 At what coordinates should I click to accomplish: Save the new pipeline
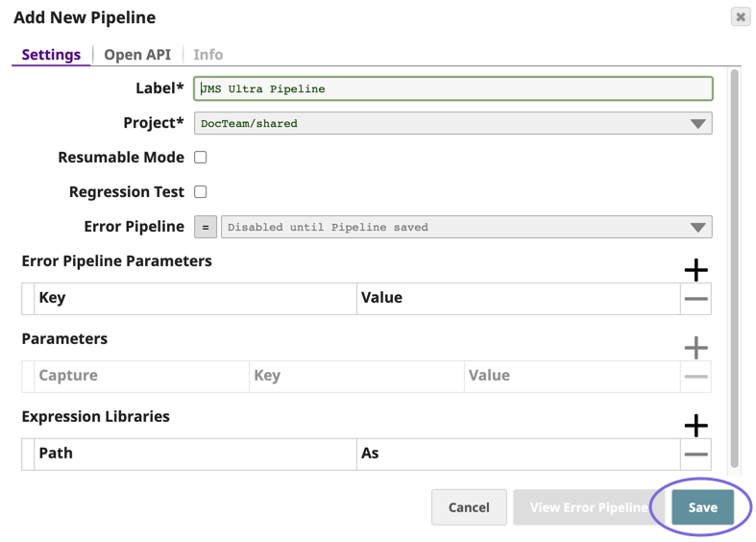(702, 507)
